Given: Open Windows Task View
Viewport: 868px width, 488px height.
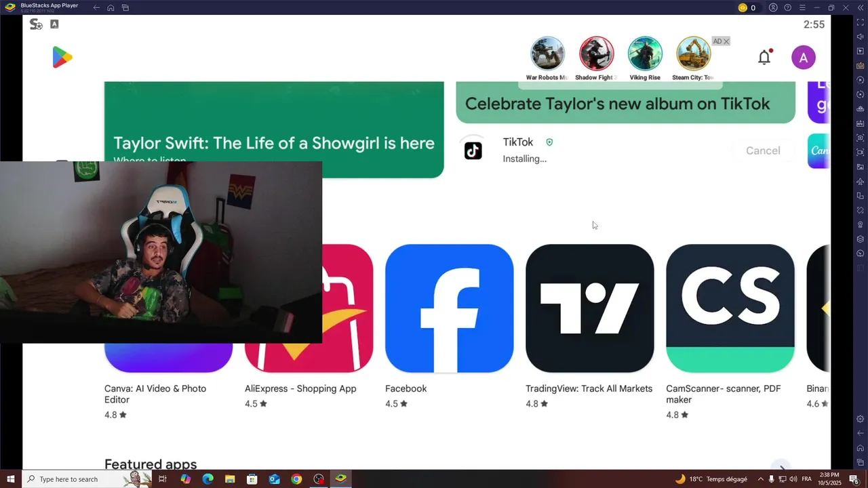Looking at the screenshot, I should point(163,479).
